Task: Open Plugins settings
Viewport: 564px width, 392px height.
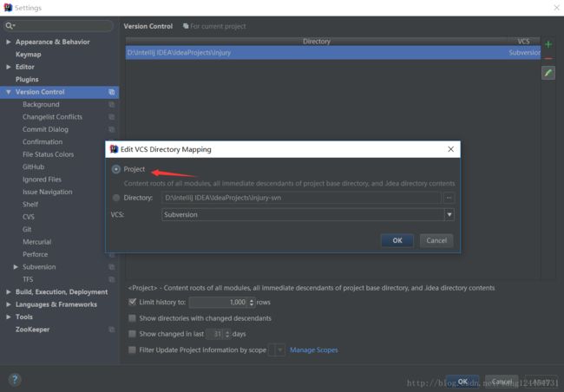Action: point(27,80)
